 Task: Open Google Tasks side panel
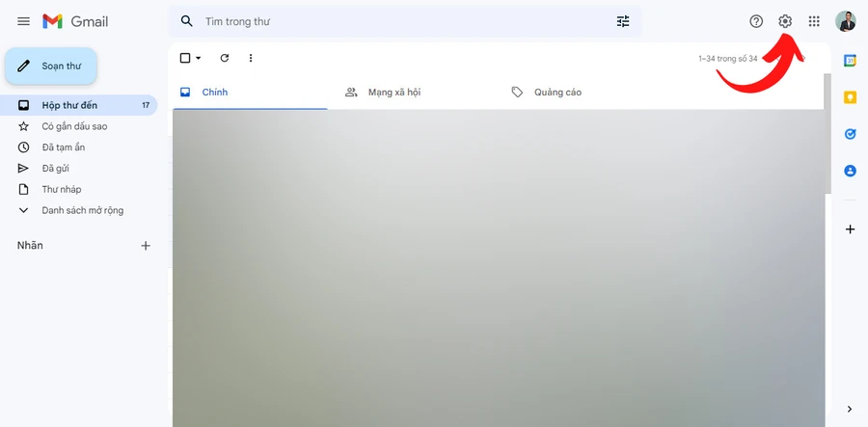click(850, 134)
